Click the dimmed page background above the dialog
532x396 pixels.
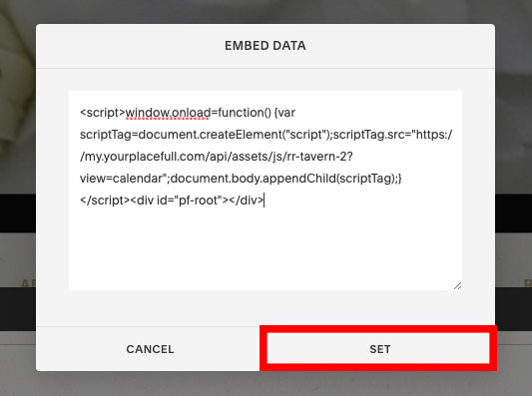click(x=266, y=11)
